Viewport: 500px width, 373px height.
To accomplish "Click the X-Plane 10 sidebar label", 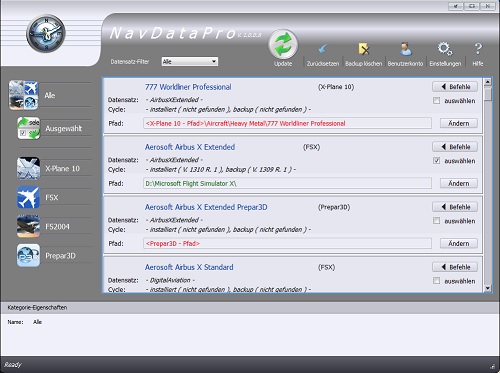I will (62, 169).
